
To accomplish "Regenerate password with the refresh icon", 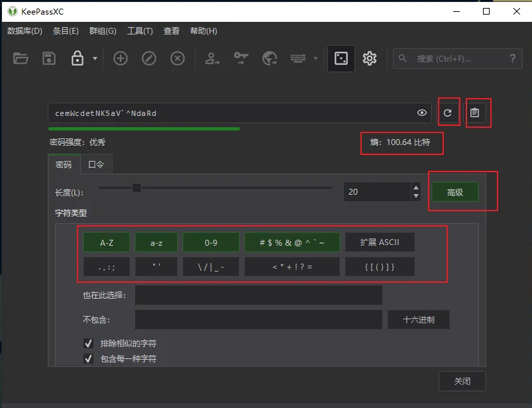I will coord(448,113).
